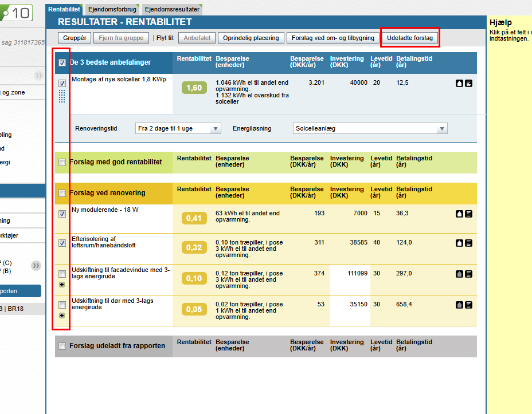Edit investering field with 35150

(x=350, y=311)
